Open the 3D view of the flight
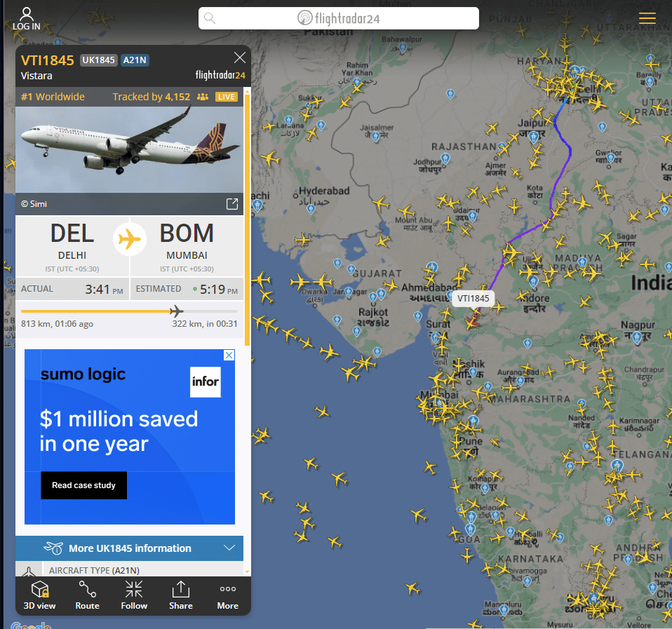Image resolution: width=672 pixels, height=629 pixels. pyautogui.click(x=39, y=595)
